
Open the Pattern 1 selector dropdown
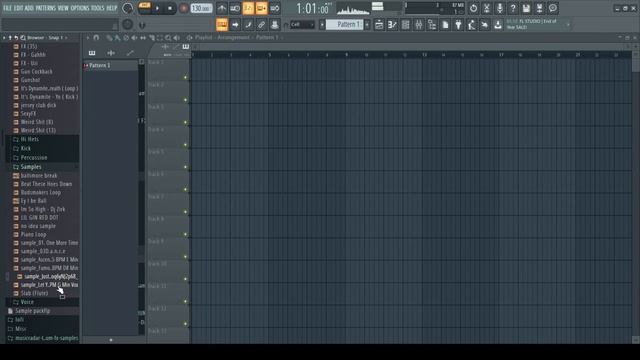tap(344, 24)
